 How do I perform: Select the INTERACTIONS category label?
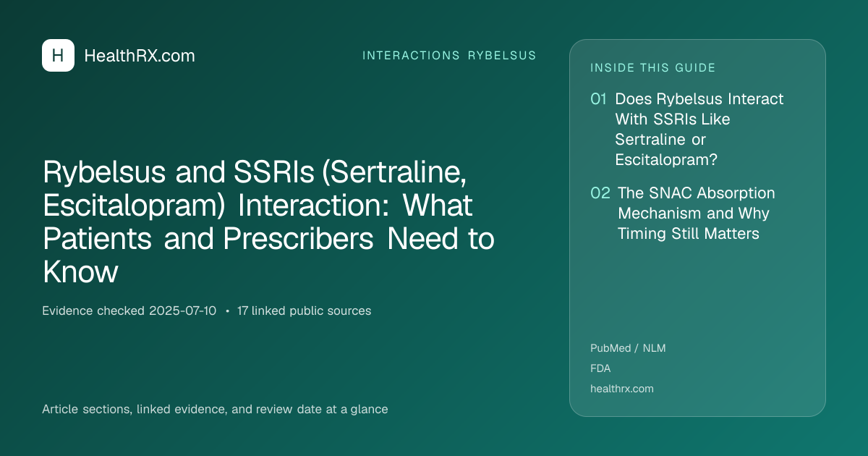click(x=411, y=56)
